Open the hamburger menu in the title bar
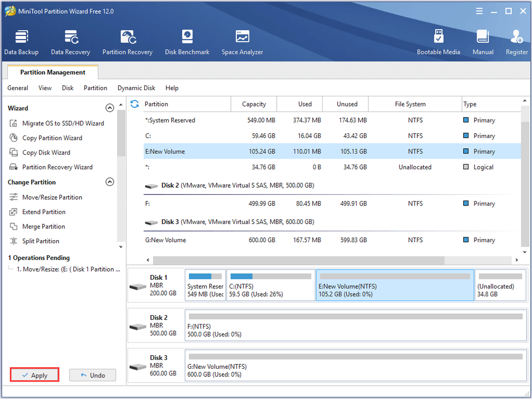Viewport: 532px width, 399px height. coord(480,11)
